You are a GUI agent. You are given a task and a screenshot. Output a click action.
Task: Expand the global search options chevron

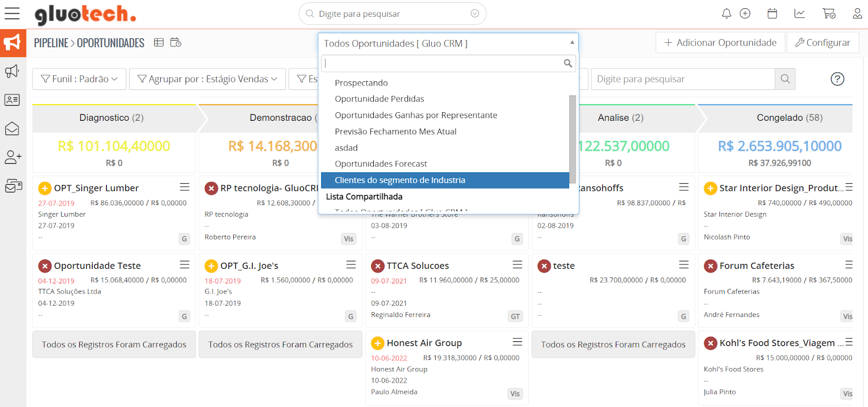coord(475,14)
